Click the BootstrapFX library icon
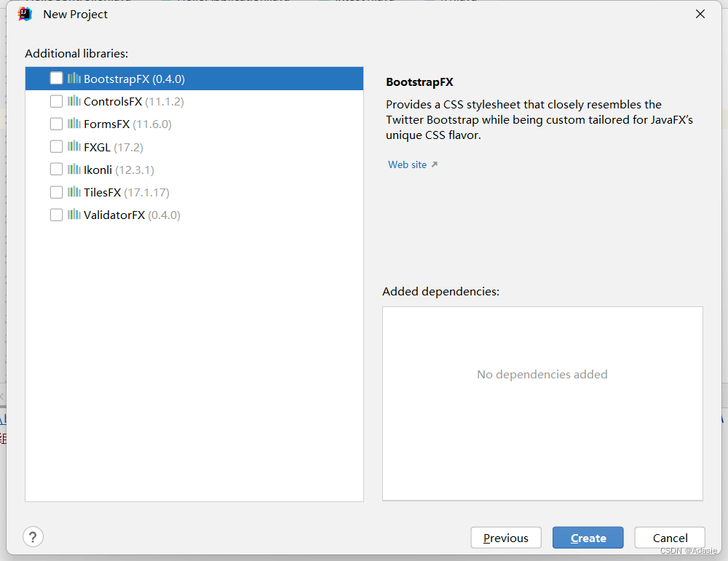Viewport: 728px width, 561px height. pyautogui.click(x=74, y=78)
